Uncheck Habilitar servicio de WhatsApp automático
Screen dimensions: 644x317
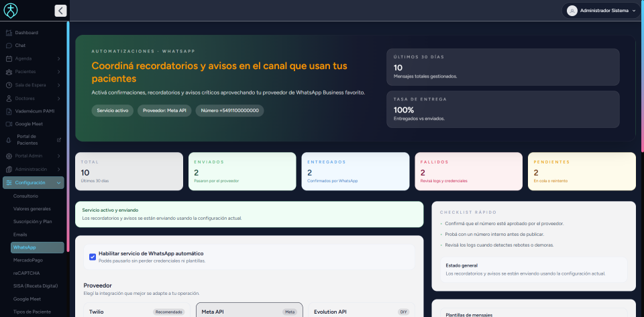point(93,257)
